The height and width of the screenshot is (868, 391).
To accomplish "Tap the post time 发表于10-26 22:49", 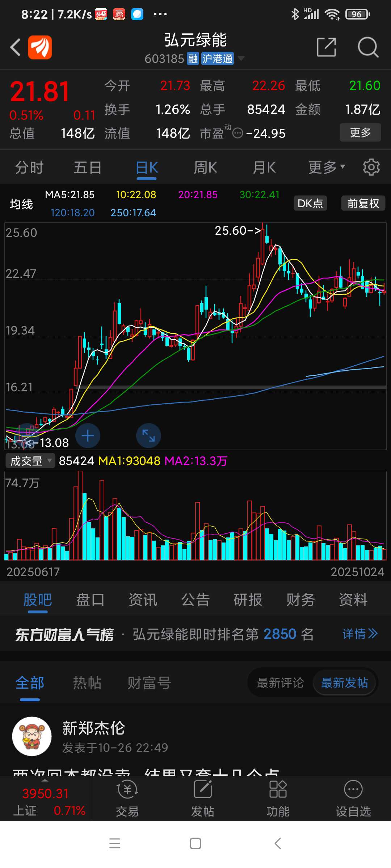I will point(115,748).
